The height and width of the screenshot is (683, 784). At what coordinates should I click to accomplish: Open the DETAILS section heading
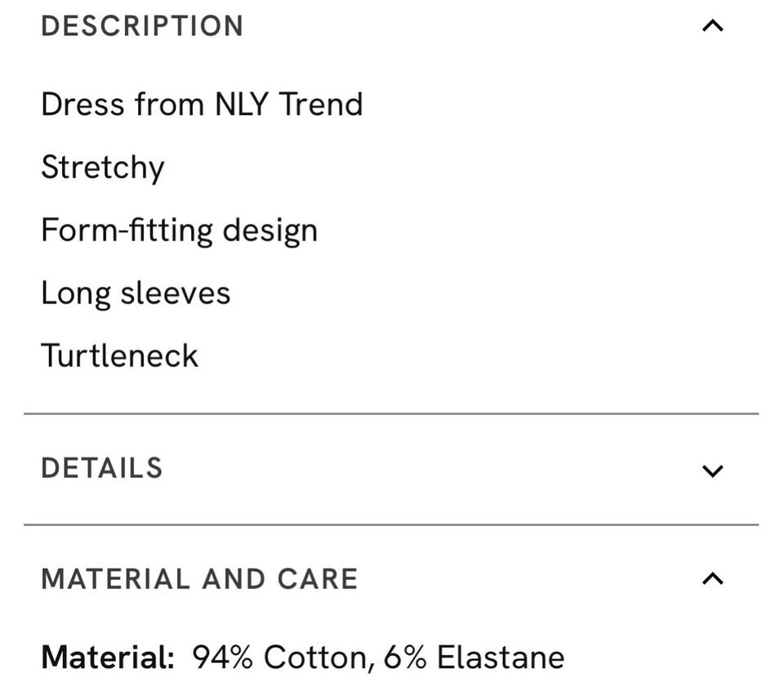point(102,468)
